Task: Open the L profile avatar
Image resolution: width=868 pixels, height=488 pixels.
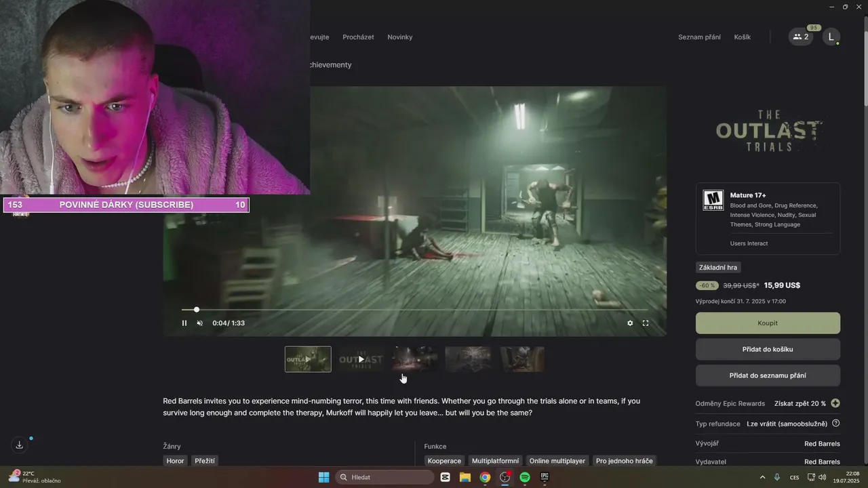Action: point(831,37)
